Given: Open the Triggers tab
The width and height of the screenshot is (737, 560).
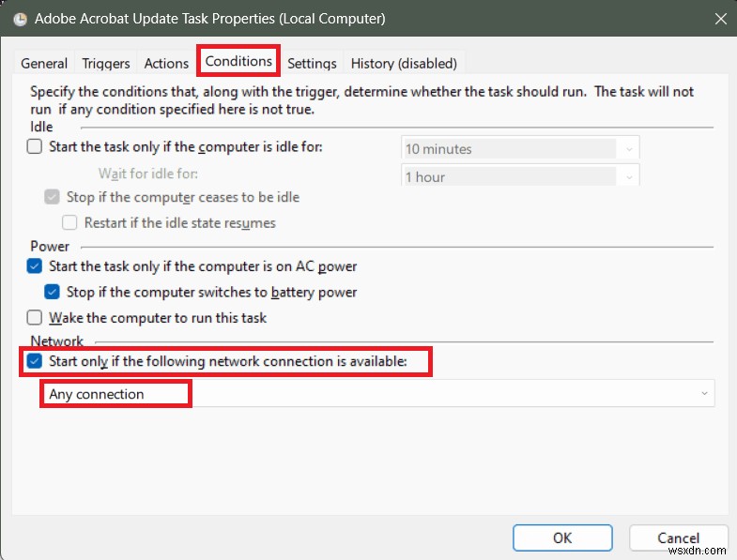Looking at the screenshot, I should pyautogui.click(x=106, y=63).
